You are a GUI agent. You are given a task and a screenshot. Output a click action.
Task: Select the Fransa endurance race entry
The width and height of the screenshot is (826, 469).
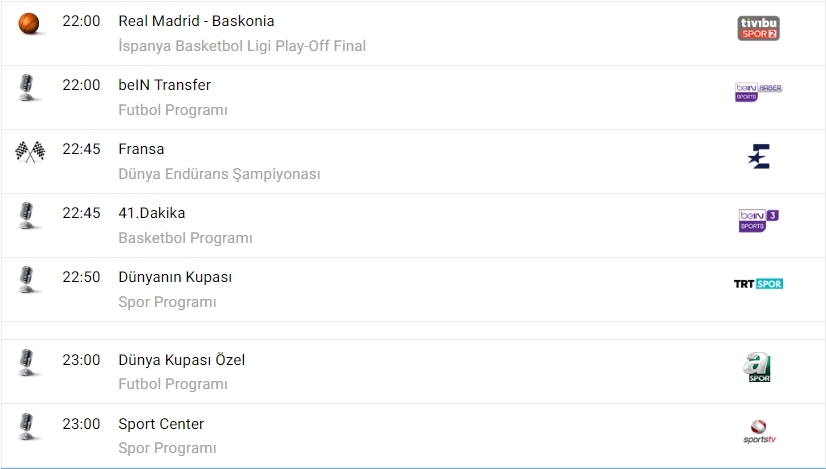141,149
